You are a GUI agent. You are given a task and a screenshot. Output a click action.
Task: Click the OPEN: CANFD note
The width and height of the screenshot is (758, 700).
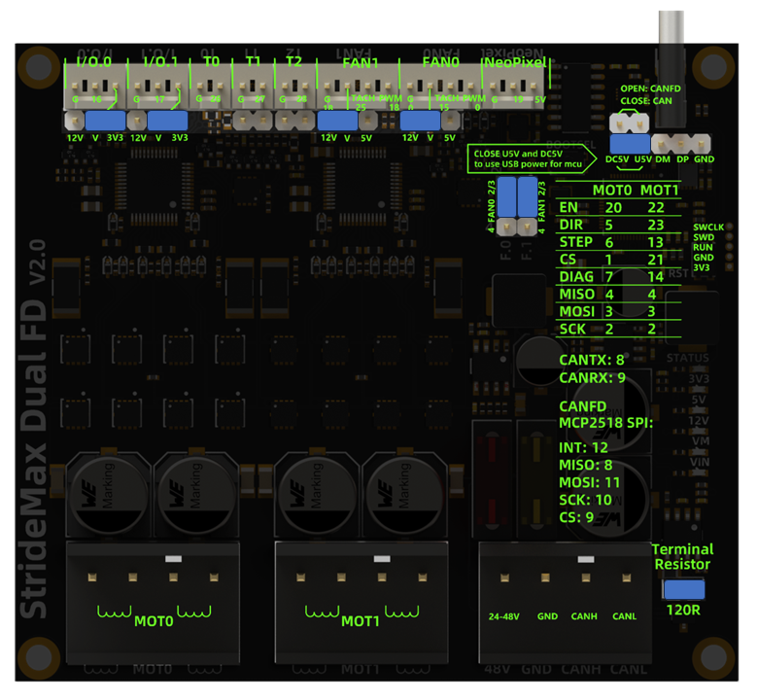[650, 88]
